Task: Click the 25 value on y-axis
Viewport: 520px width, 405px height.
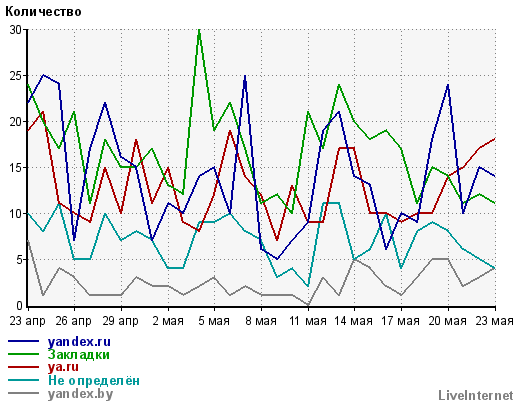Action: click(x=16, y=76)
